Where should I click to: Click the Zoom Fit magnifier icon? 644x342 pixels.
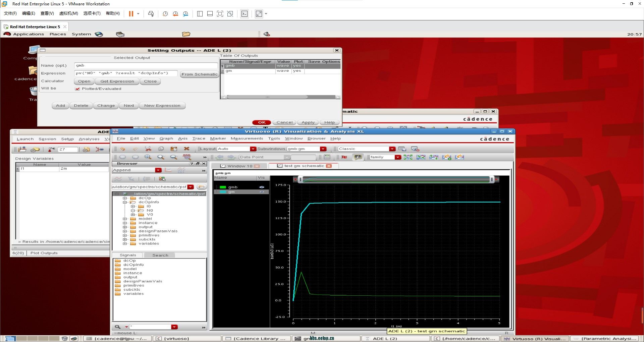148,157
